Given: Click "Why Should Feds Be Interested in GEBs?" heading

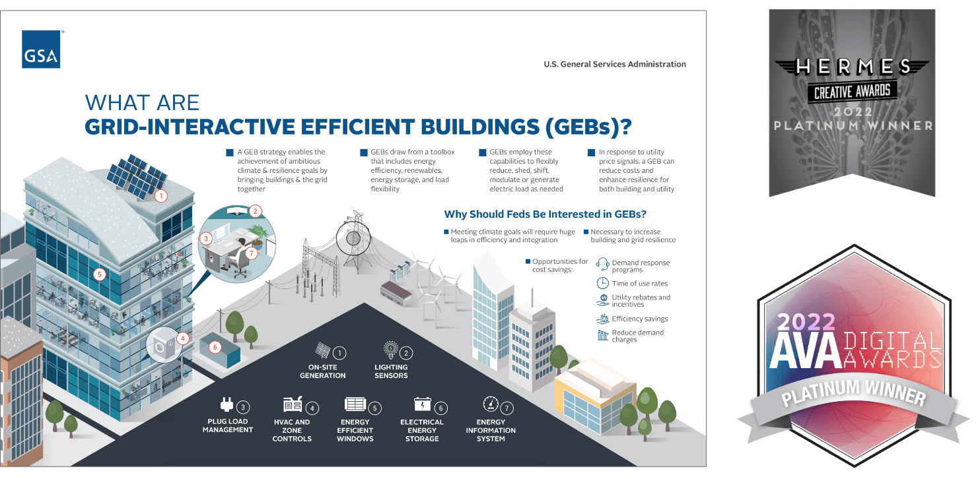Looking at the screenshot, I should pyautogui.click(x=545, y=214).
